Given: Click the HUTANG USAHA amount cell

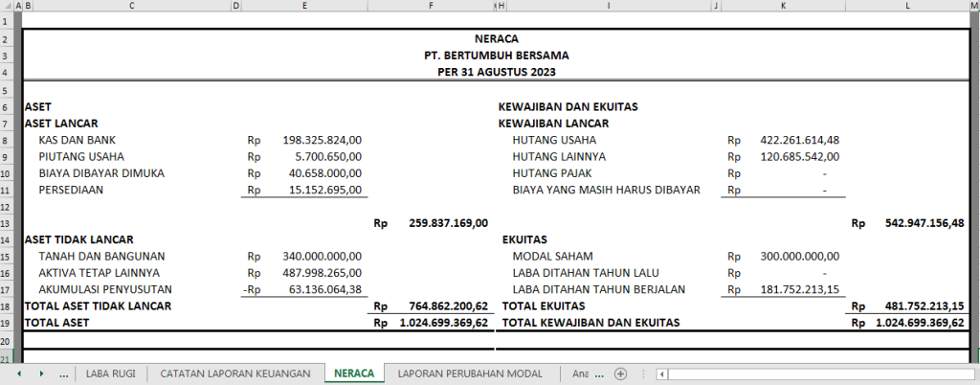Looking at the screenshot, I should (x=783, y=140).
